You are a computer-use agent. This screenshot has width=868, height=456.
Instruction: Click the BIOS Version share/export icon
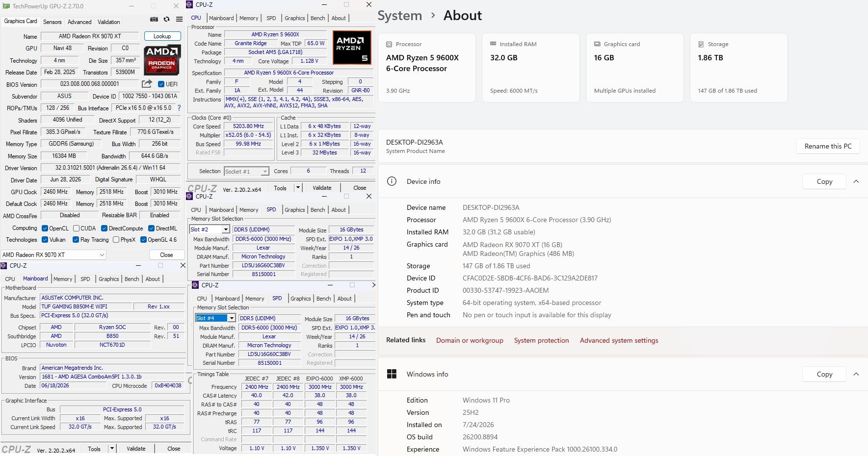(147, 84)
